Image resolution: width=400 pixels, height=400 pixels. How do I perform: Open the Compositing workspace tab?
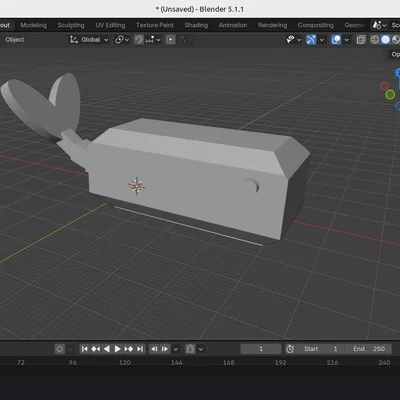point(315,25)
